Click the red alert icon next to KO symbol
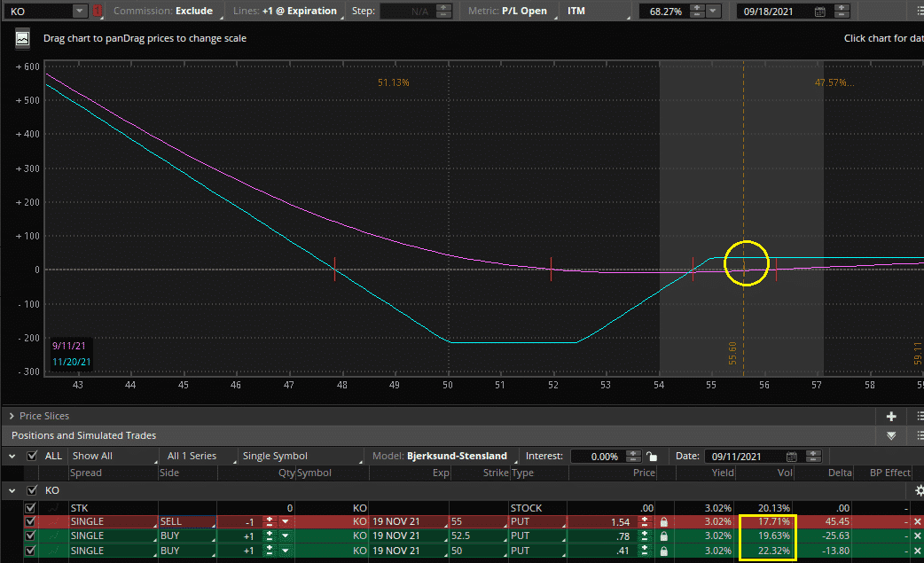This screenshot has width=924, height=563. point(98,11)
